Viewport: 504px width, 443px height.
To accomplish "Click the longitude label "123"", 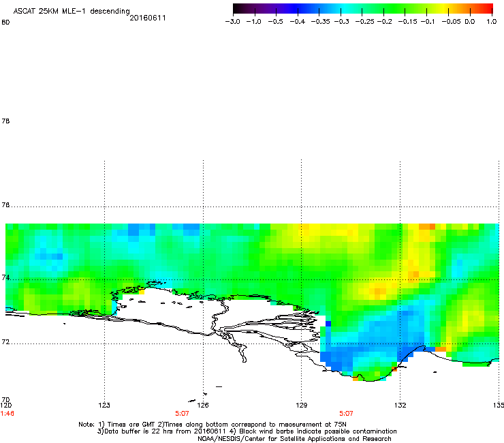I will point(104,405).
